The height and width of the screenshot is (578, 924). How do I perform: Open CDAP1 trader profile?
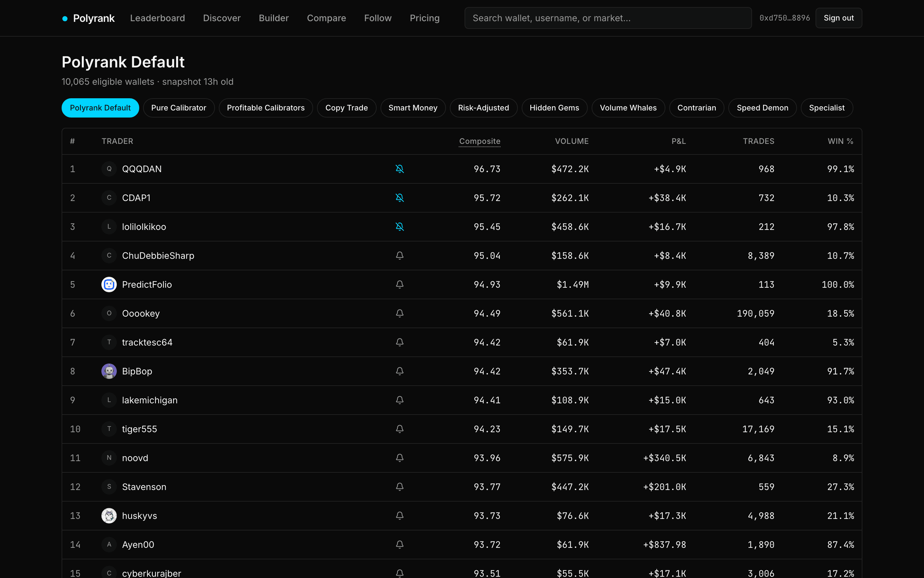136,197
